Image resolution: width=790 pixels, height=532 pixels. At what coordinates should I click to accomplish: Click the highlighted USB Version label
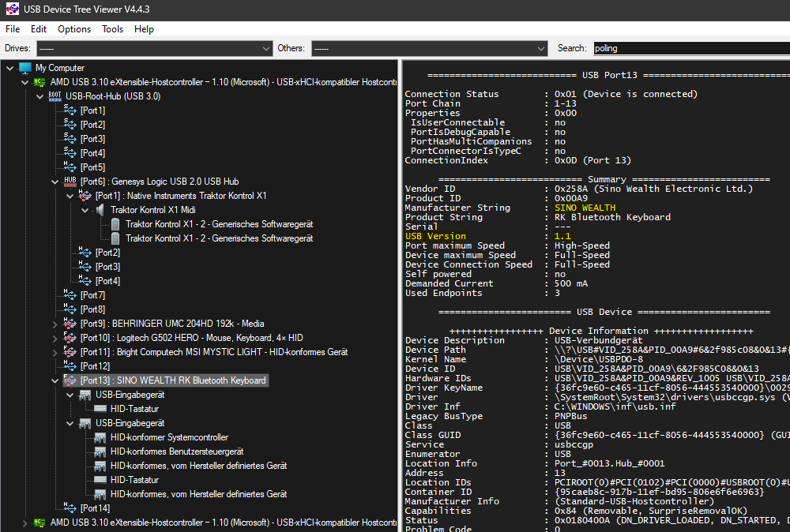pos(436,236)
